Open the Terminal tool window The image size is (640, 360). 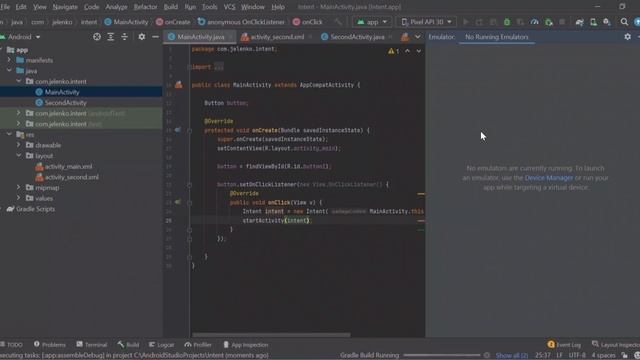[92, 344]
